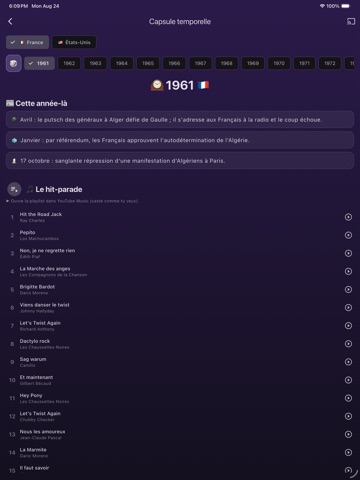Viewport: 360px width, 480px height.
Task: Play Viens danser le twist
Action: [348, 308]
